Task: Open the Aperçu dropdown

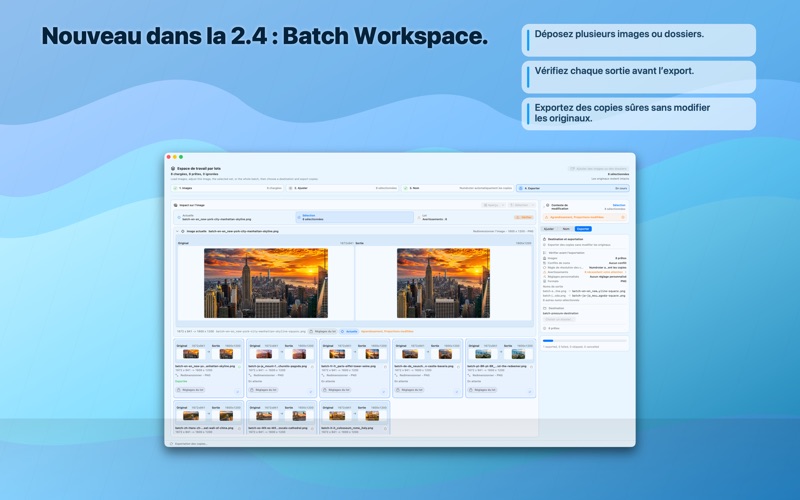Action: [x=493, y=205]
